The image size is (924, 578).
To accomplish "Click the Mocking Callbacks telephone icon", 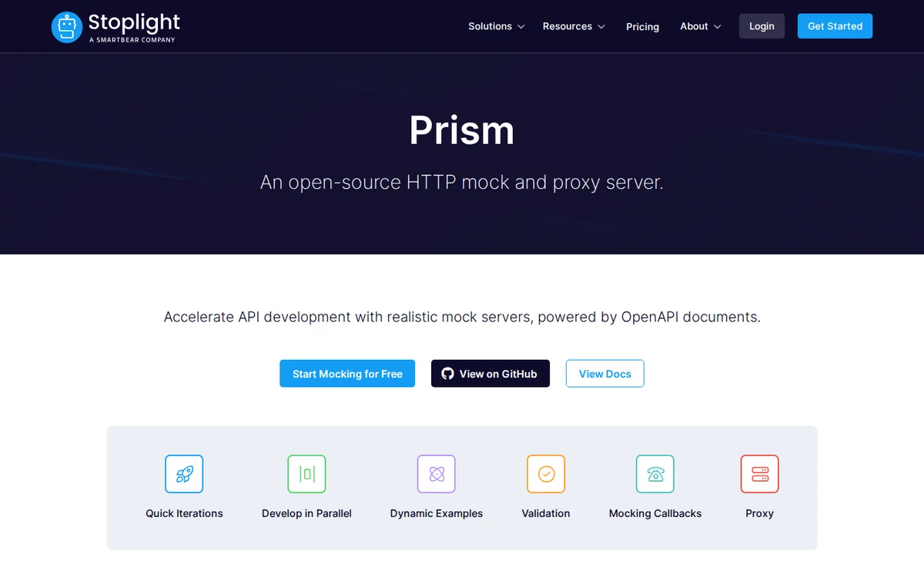I will [655, 474].
